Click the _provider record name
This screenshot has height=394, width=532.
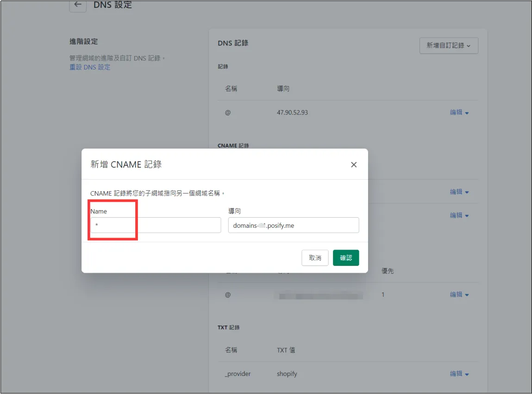click(x=238, y=374)
